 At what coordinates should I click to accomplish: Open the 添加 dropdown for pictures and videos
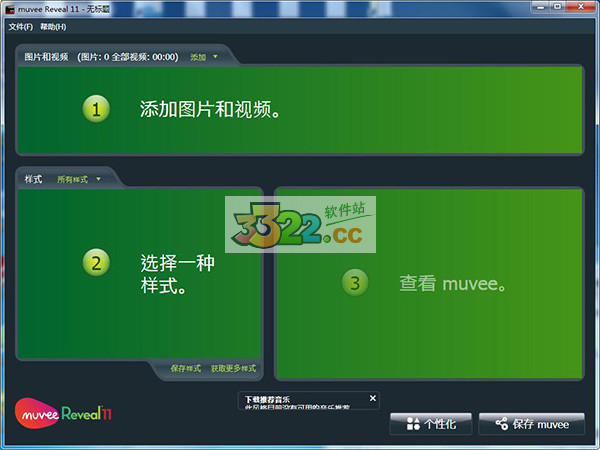[x=204, y=57]
